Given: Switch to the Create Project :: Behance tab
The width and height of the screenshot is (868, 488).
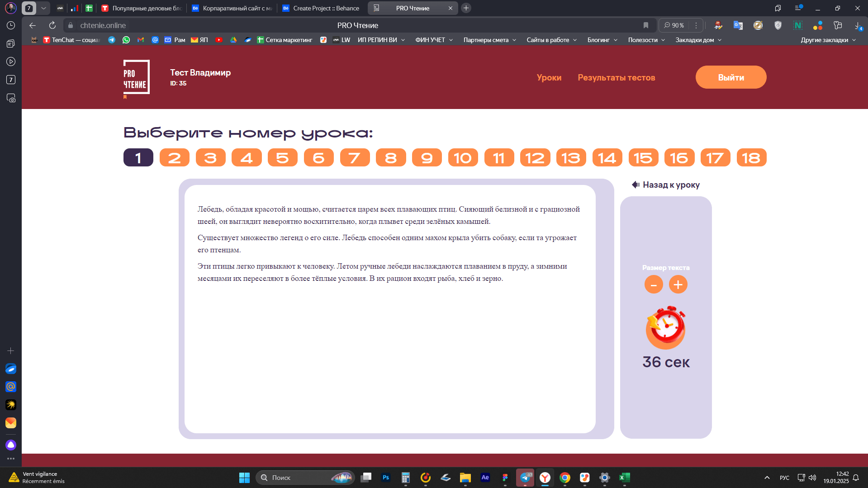Looking at the screenshot, I should [322, 8].
